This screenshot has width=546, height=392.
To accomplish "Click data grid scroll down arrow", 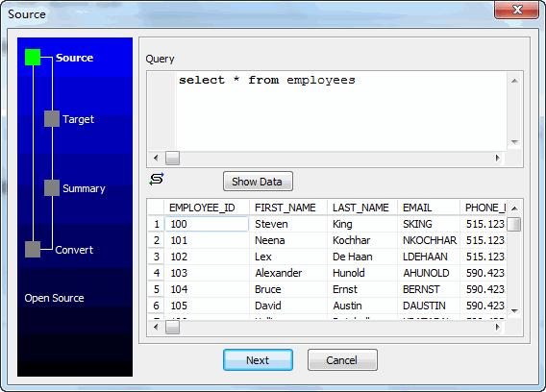I will pos(514,310).
